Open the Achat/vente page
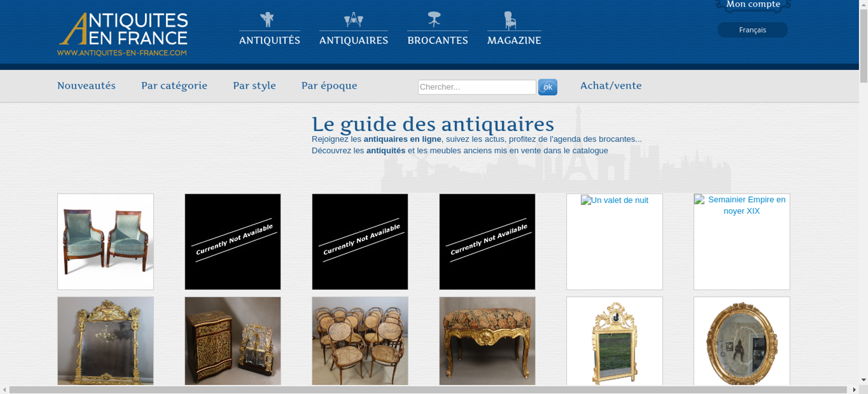This screenshot has width=868, height=394. point(611,85)
